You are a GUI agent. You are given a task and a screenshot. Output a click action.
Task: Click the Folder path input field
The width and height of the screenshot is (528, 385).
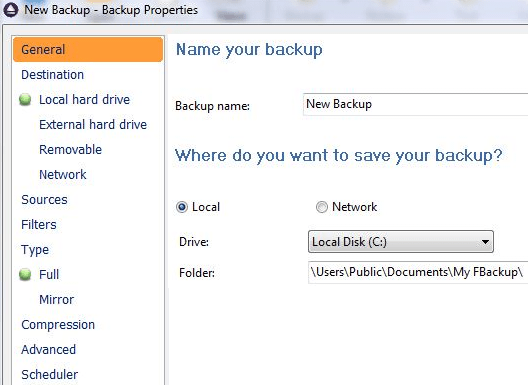[x=418, y=272]
